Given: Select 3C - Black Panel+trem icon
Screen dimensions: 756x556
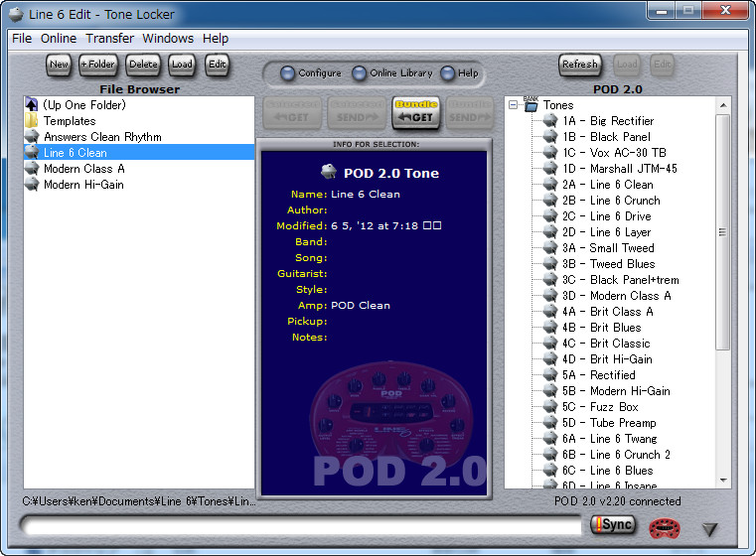Looking at the screenshot, I should [x=550, y=279].
